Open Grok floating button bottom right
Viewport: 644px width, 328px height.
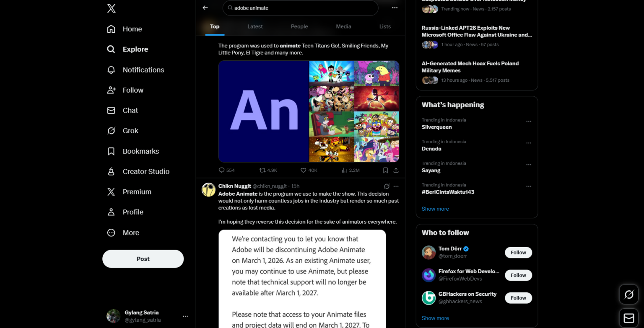(629, 294)
